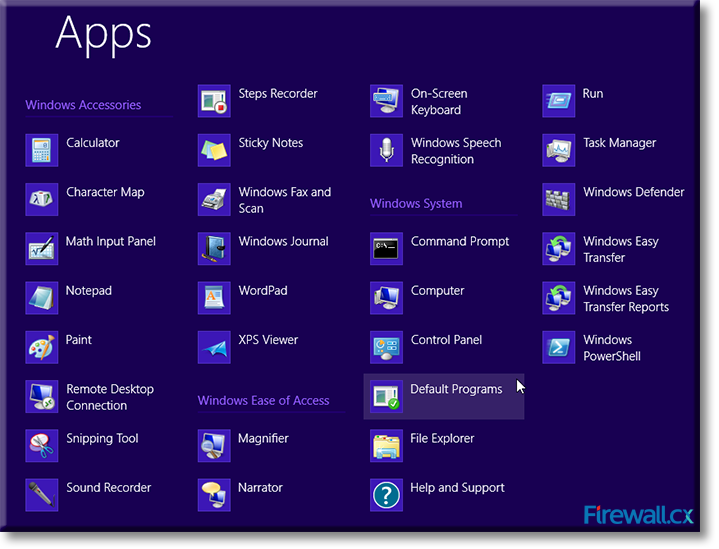
Task: Click the Help and Support question icon
Action: 387,495
